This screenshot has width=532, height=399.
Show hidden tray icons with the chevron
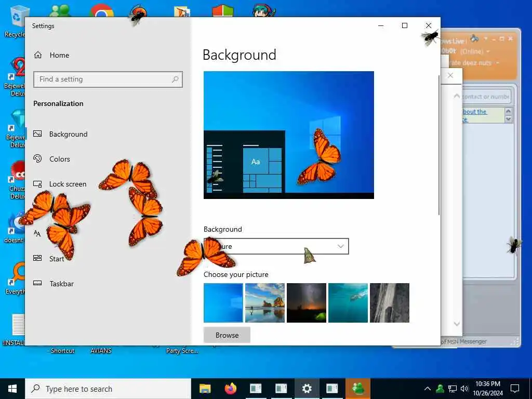click(428, 389)
